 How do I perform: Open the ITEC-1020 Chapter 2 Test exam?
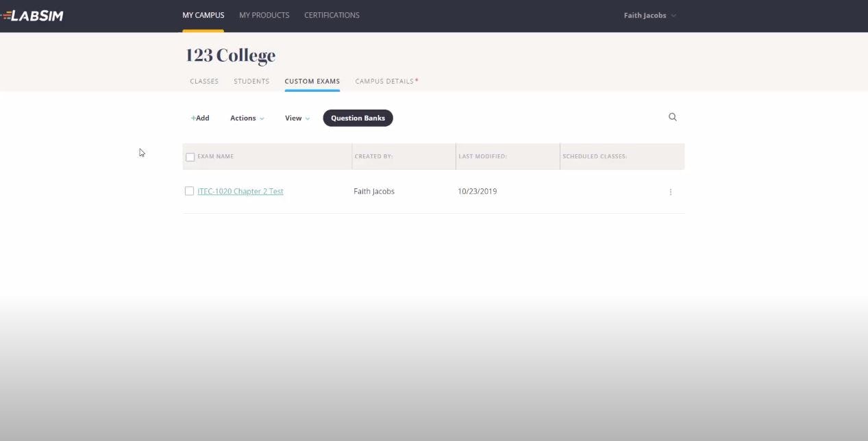[240, 191]
